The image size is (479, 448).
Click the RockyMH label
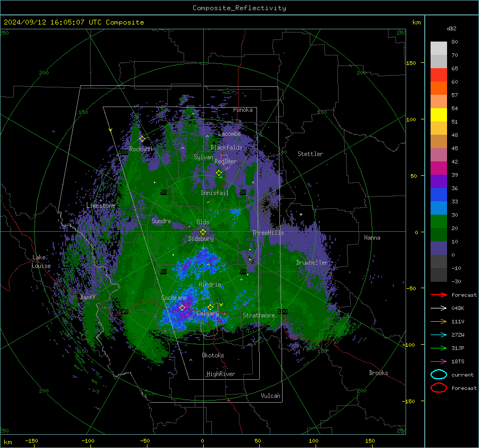pos(141,149)
